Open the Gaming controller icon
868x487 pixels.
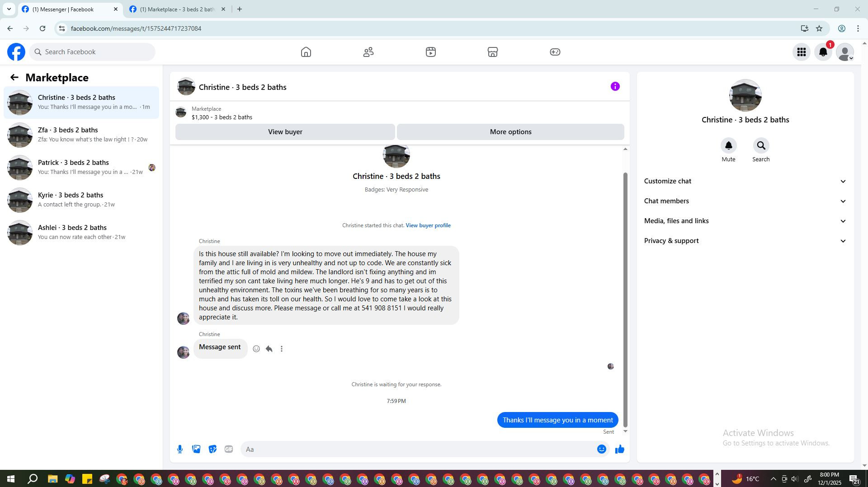pos(555,52)
